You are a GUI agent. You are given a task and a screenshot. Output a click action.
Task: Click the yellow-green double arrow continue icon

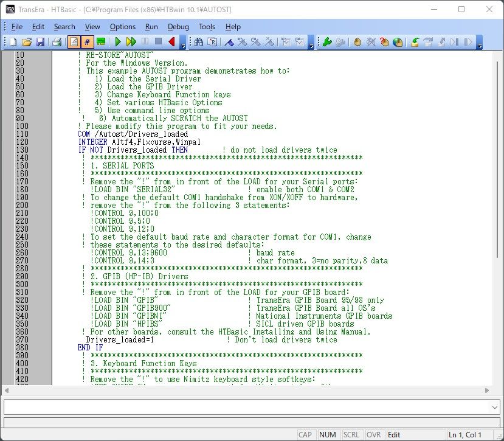coord(131,42)
